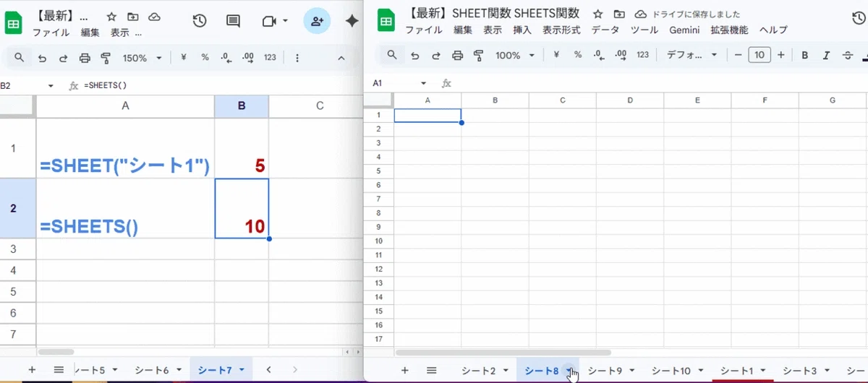The height and width of the screenshot is (383, 868).
Task: Switch to the シート9 tab
Action: 605,371
